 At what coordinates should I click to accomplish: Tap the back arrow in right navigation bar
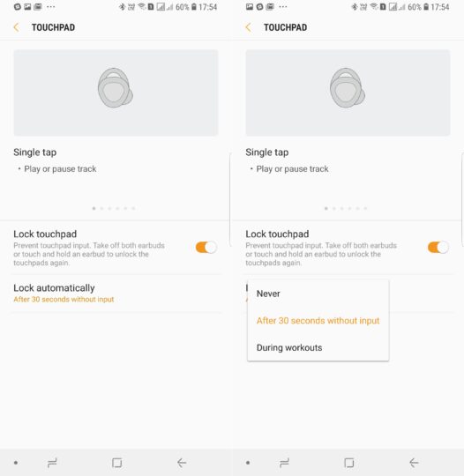click(x=414, y=463)
